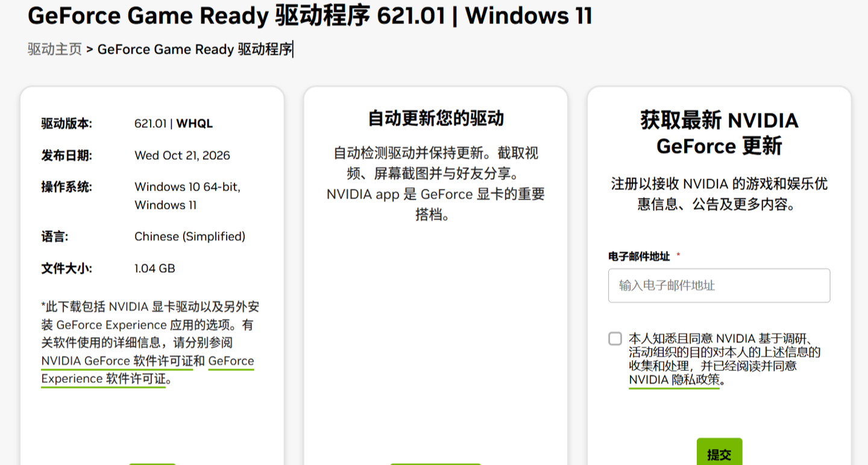This screenshot has width=868, height=465.
Task: Select the release date Wed Oct 21, 2026
Action: (x=182, y=155)
